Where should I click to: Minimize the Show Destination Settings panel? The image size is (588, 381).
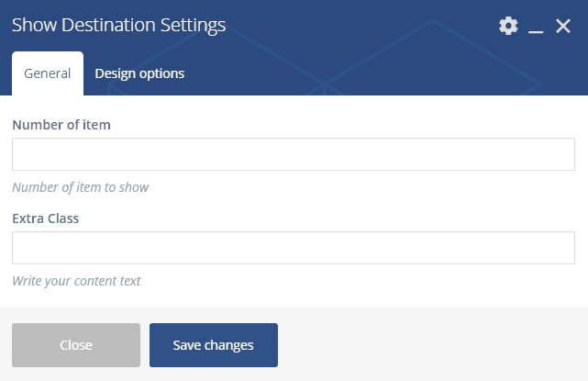coord(537,28)
